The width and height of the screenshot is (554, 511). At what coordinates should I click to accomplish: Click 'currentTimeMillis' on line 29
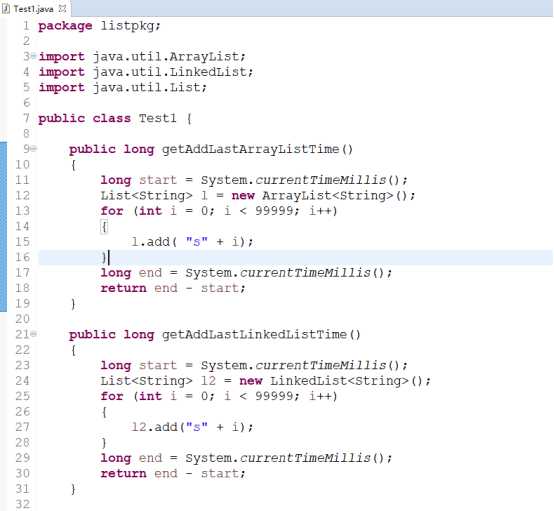pyautogui.click(x=306, y=458)
